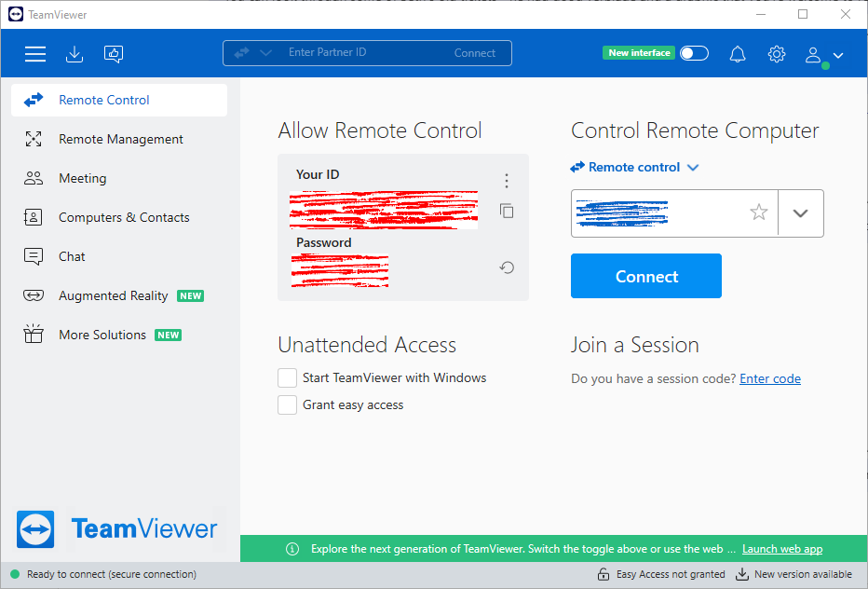Open the recent partner ID dropdown
Viewport: 868px width, 589px height.
pos(800,212)
